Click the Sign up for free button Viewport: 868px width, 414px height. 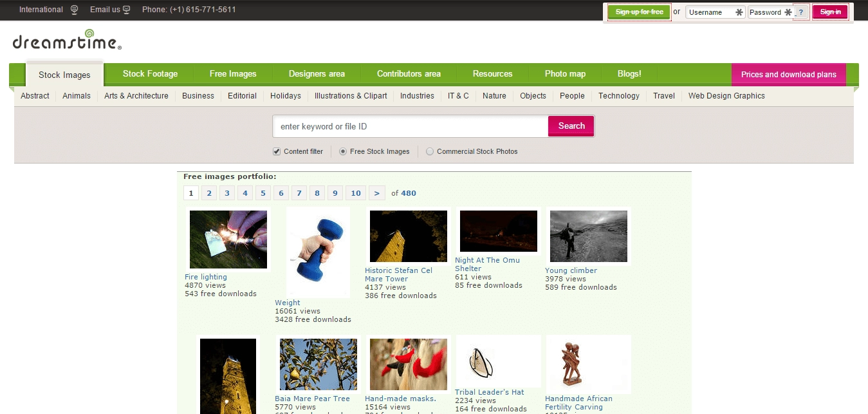(x=639, y=12)
